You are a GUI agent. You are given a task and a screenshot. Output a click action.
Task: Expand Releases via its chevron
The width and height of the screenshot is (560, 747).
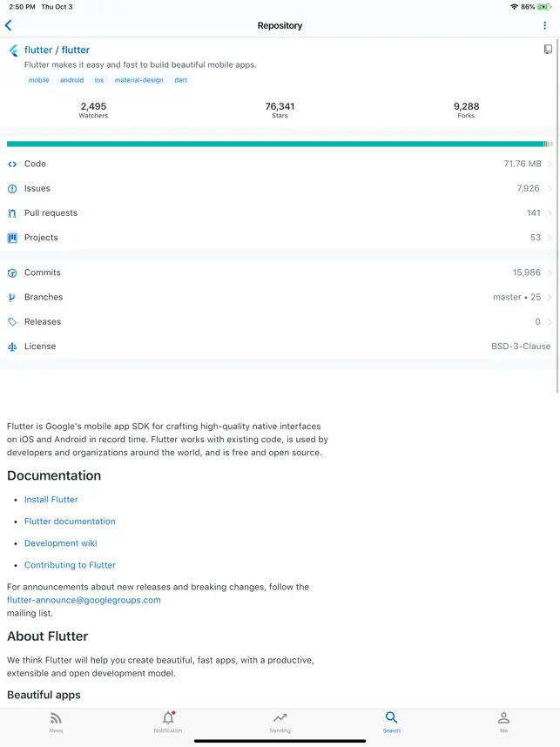click(550, 322)
